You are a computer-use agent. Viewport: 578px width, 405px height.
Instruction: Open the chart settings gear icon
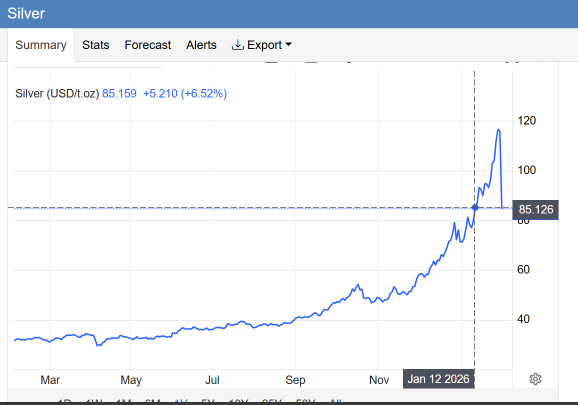[x=535, y=379]
